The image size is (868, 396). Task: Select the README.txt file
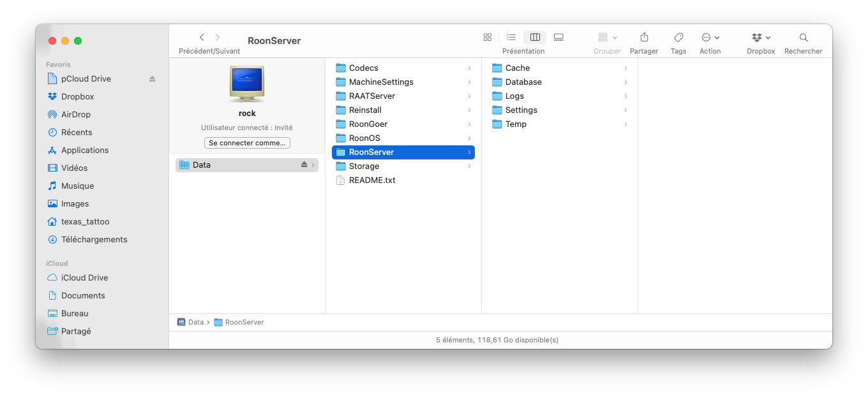[x=403, y=180]
